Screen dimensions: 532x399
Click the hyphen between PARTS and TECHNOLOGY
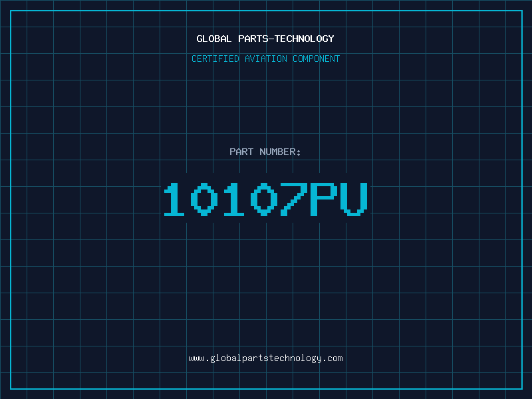[x=271, y=39]
